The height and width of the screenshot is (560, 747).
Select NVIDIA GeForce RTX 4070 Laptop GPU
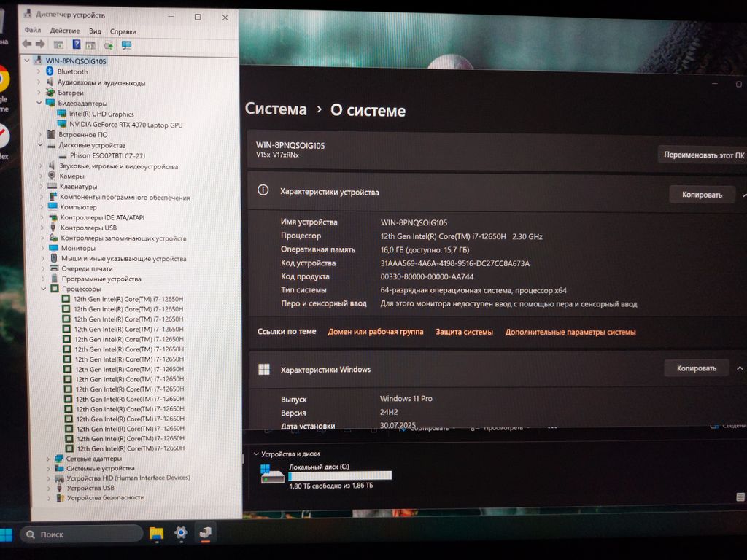pos(125,125)
